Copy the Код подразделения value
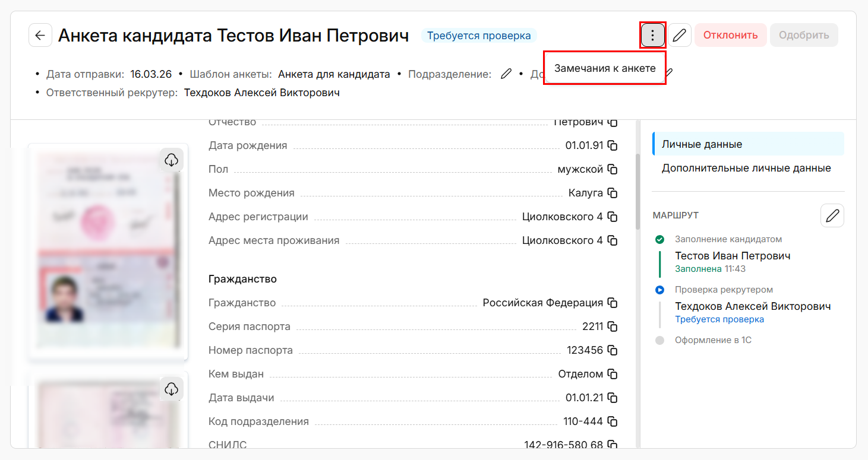Viewport: 868px width, 460px height. click(x=613, y=421)
